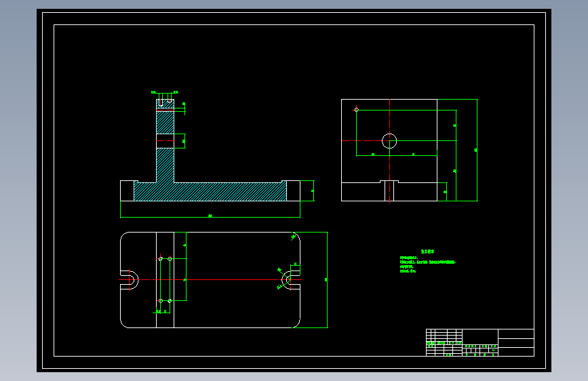The width and height of the screenshot is (588, 381).
Task: Select the small corner hole in right view
Action: (x=356, y=110)
